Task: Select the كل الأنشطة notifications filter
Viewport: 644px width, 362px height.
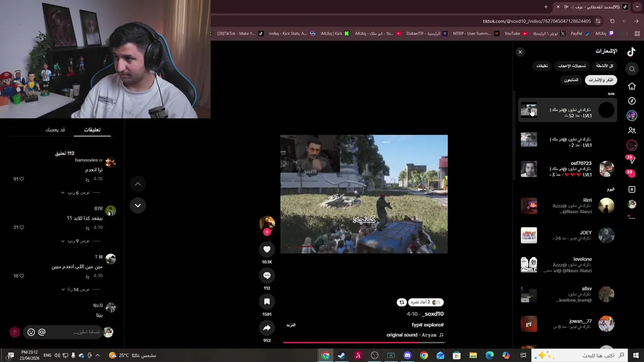Action: 605,66
